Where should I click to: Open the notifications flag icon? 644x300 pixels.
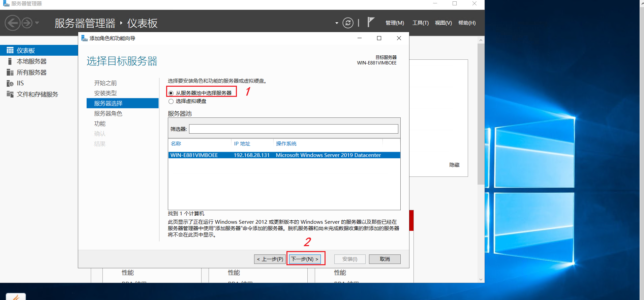coord(371,22)
